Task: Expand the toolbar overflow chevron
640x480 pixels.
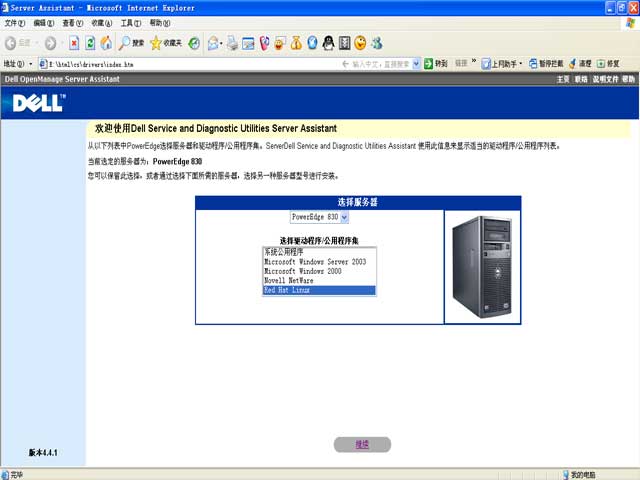Action: pyautogui.click(x=474, y=61)
